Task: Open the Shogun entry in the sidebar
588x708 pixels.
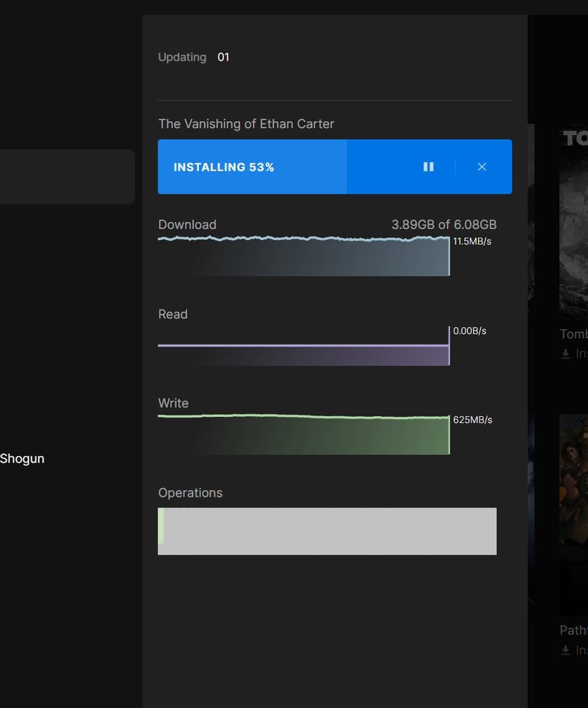Action: tap(22, 458)
